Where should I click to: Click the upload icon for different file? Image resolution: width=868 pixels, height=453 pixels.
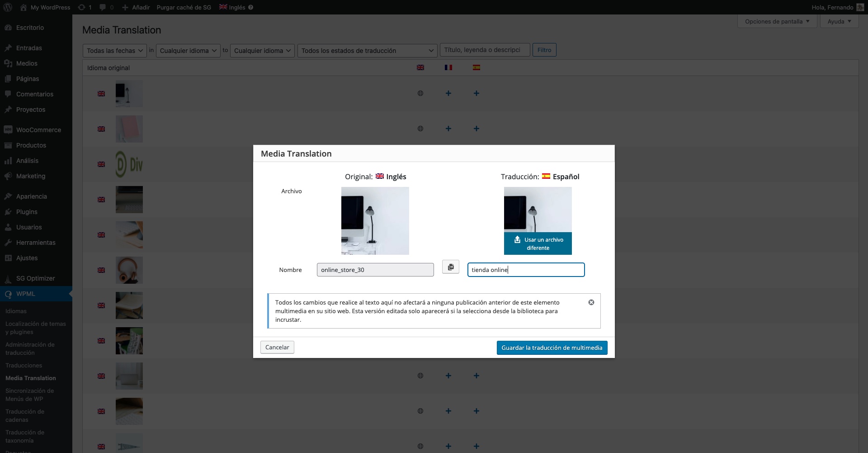point(517,240)
